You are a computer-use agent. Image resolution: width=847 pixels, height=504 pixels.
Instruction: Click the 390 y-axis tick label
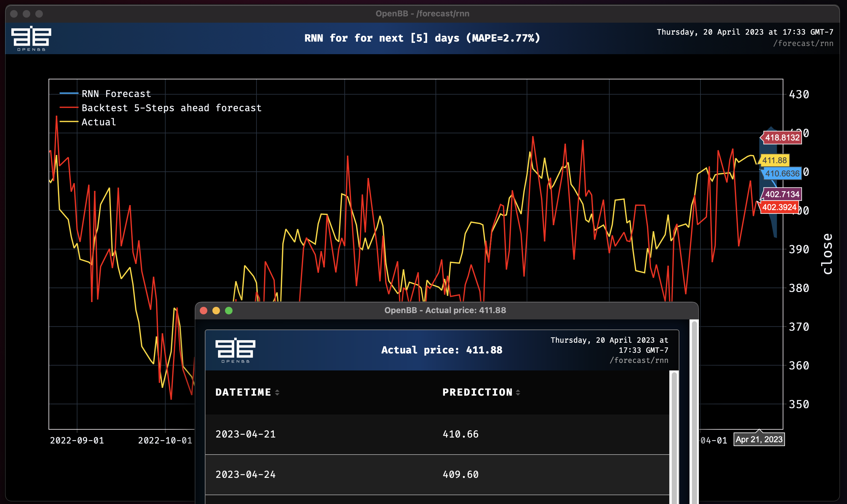tap(799, 249)
